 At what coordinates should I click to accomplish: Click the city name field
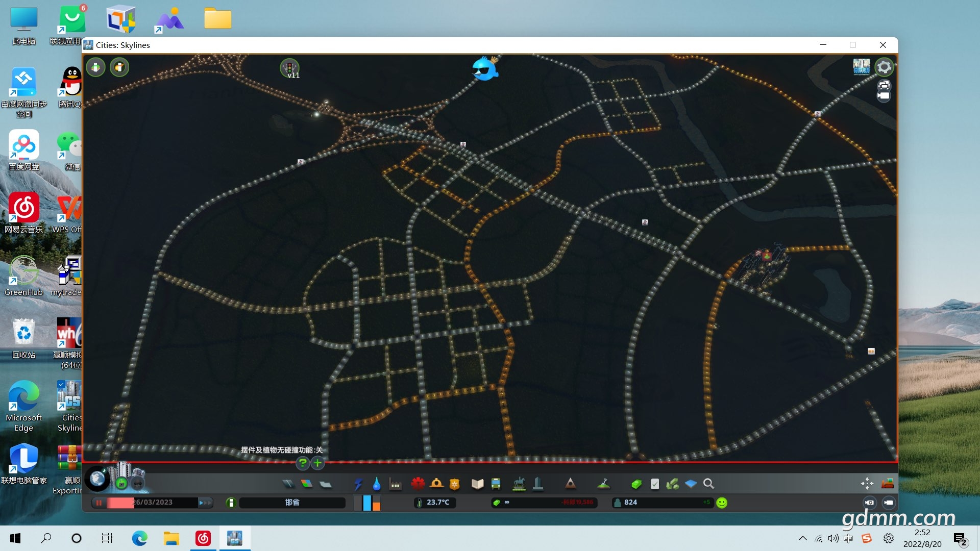pos(292,503)
